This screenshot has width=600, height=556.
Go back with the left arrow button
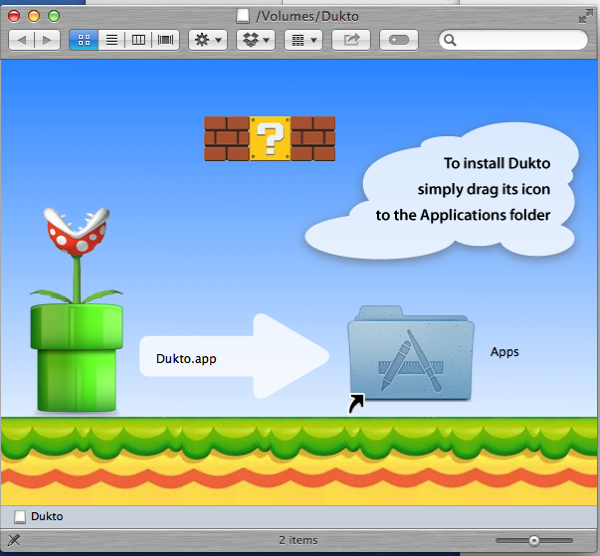pos(22,40)
